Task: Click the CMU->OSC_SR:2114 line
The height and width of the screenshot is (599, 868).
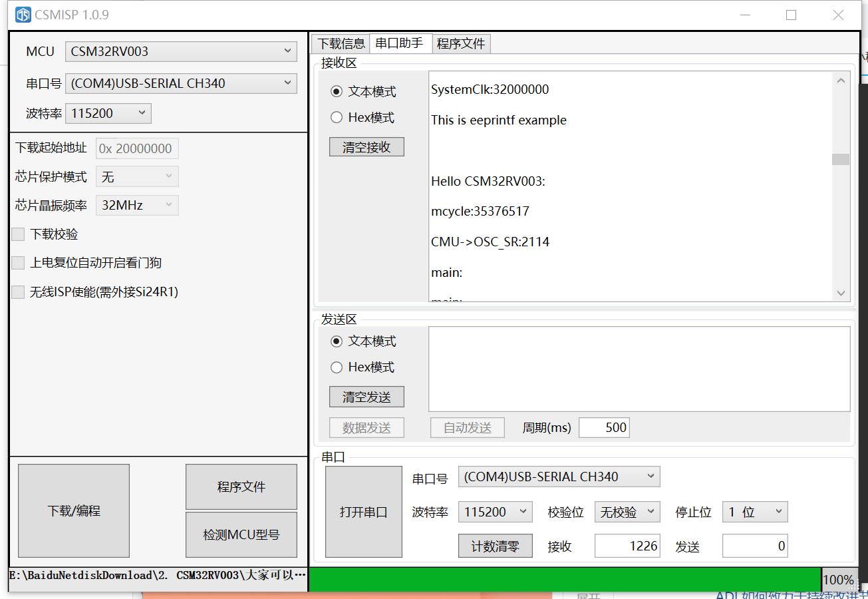Action: [490, 242]
